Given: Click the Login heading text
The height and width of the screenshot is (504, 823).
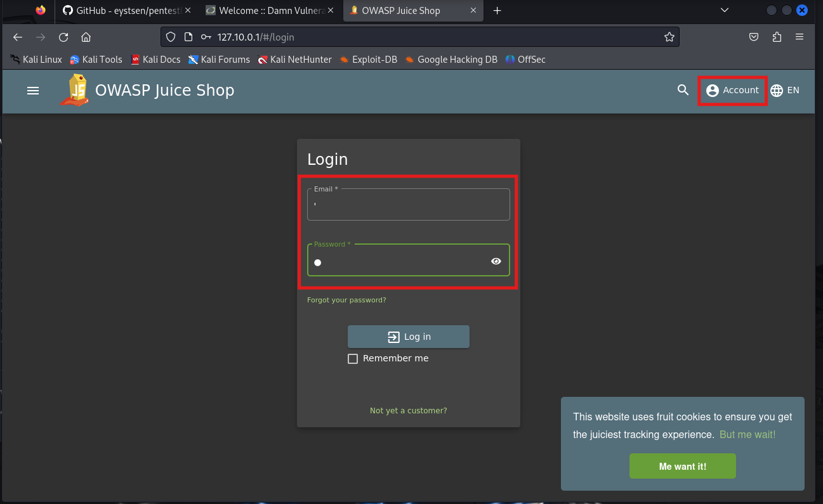Looking at the screenshot, I should pyautogui.click(x=327, y=159).
